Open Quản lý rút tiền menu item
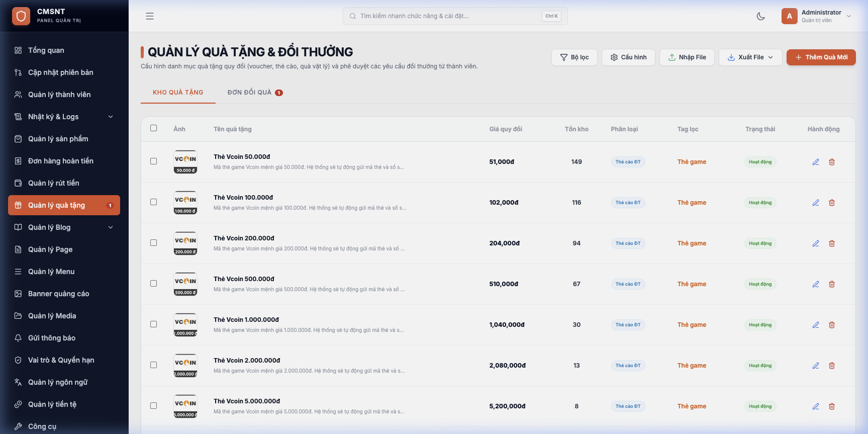The height and width of the screenshot is (434, 868). [x=64, y=183]
